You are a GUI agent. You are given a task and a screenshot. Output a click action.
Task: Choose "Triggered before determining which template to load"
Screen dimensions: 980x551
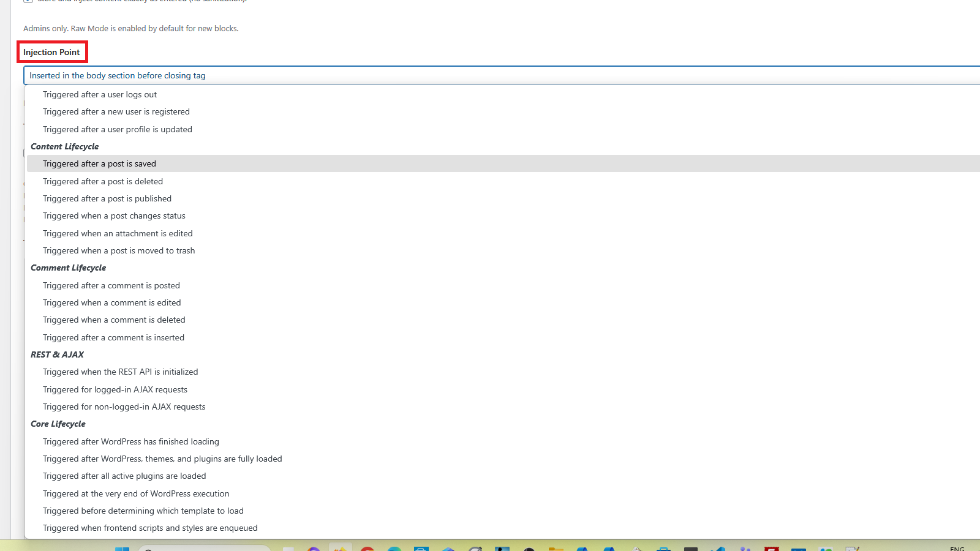503,511
